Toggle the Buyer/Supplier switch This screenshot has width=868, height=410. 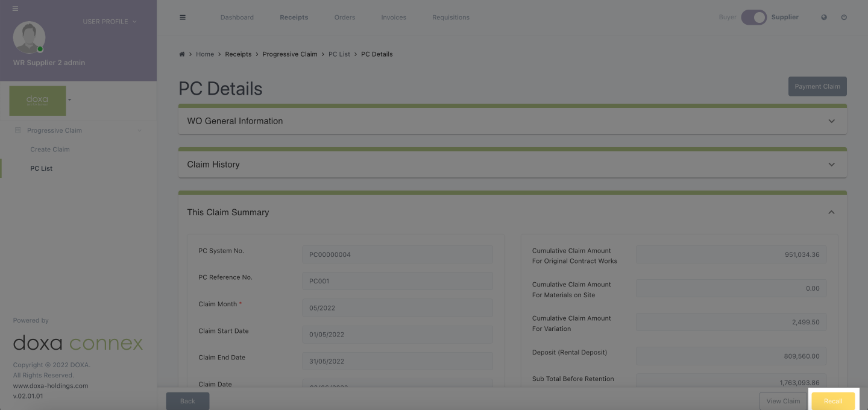[753, 17]
